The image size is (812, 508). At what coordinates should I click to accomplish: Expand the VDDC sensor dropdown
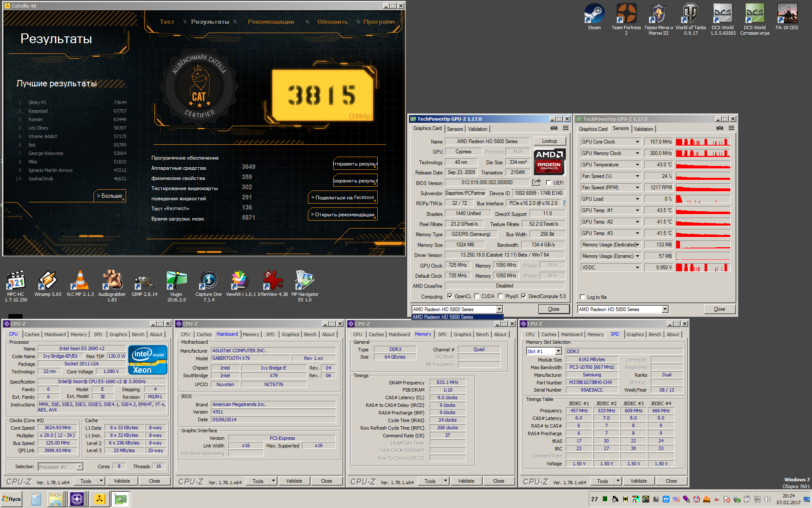pos(637,268)
